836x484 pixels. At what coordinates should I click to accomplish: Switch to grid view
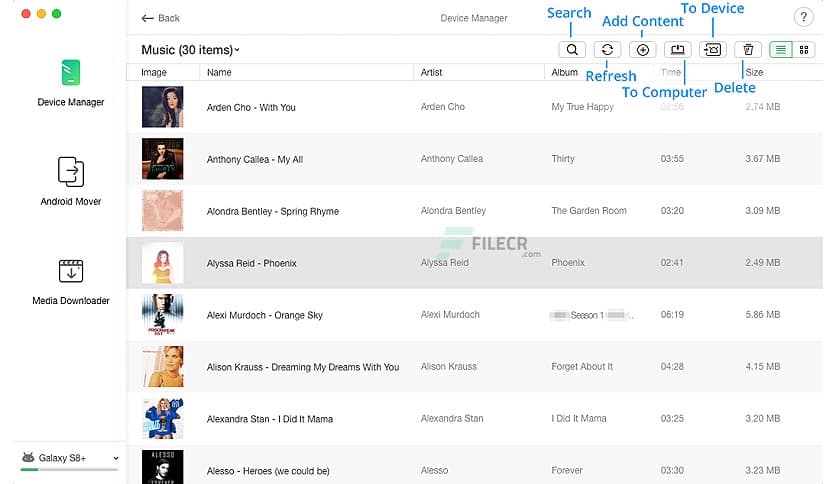tap(804, 49)
